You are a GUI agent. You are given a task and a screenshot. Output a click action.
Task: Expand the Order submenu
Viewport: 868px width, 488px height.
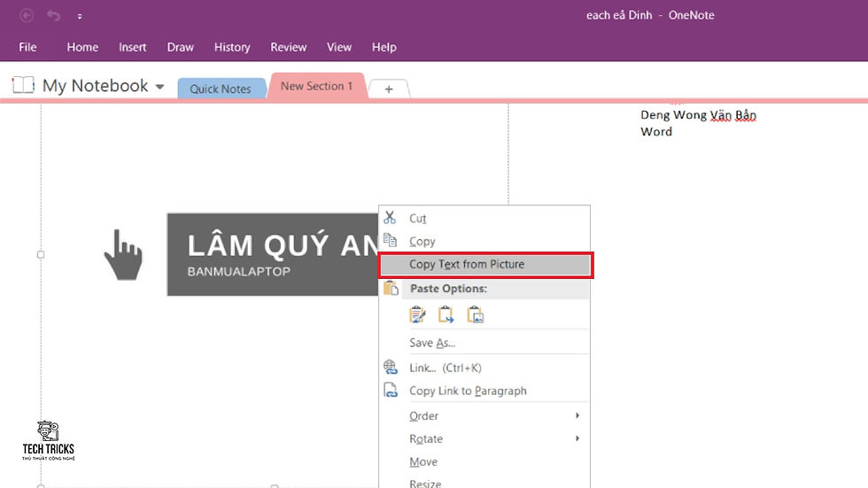[484, 415]
